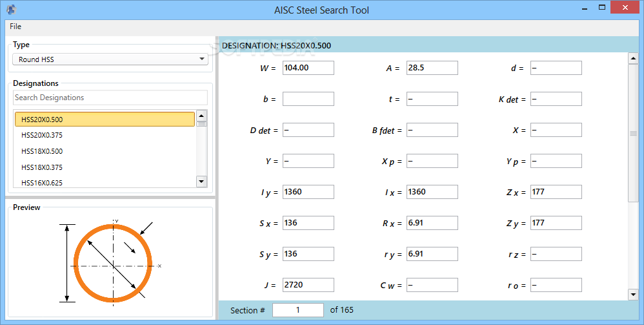Click the Section number field
This screenshot has width=644, height=325.
[x=297, y=309]
